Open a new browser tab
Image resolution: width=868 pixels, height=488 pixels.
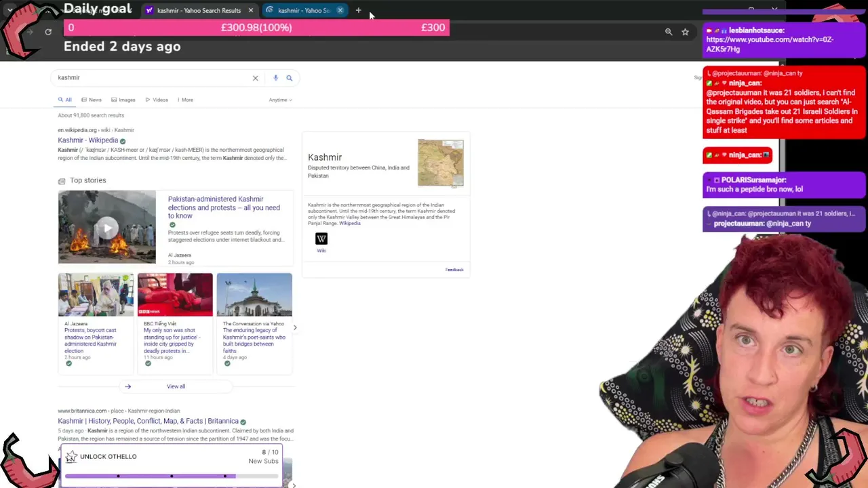[358, 10]
